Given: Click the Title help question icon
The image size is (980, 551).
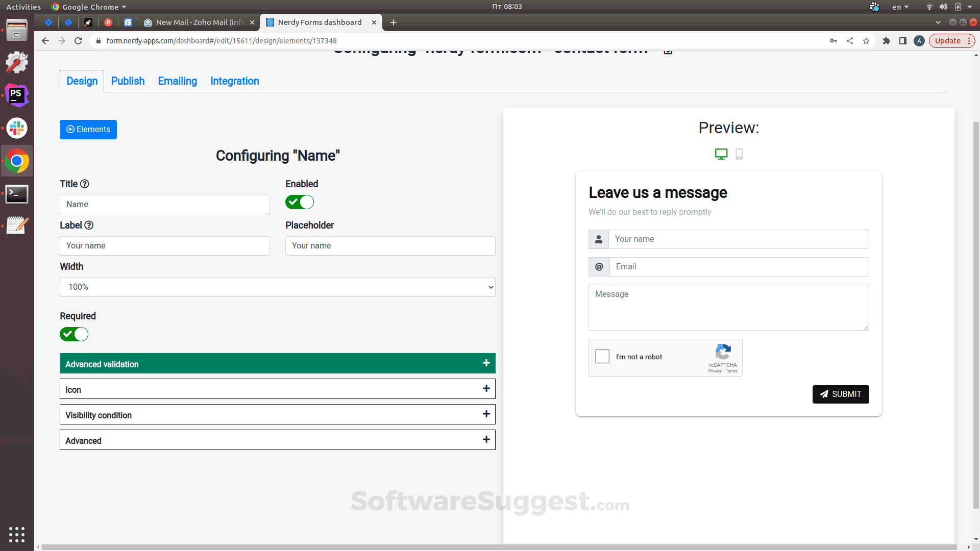Looking at the screenshot, I should [x=85, y=184].
